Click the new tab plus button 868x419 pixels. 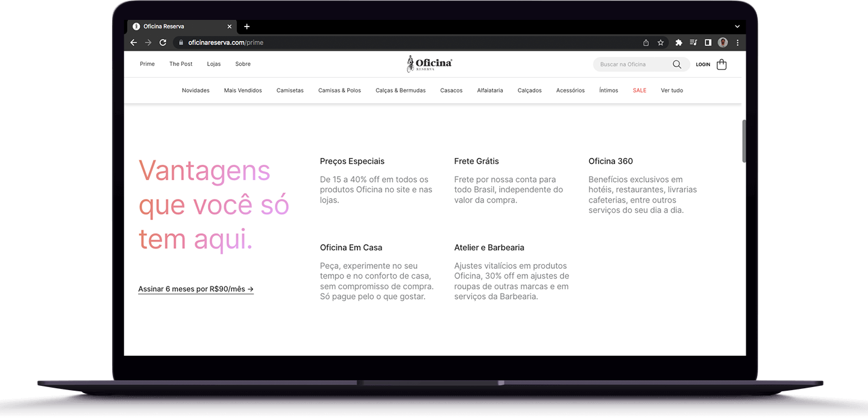click(x=247, y=27)
